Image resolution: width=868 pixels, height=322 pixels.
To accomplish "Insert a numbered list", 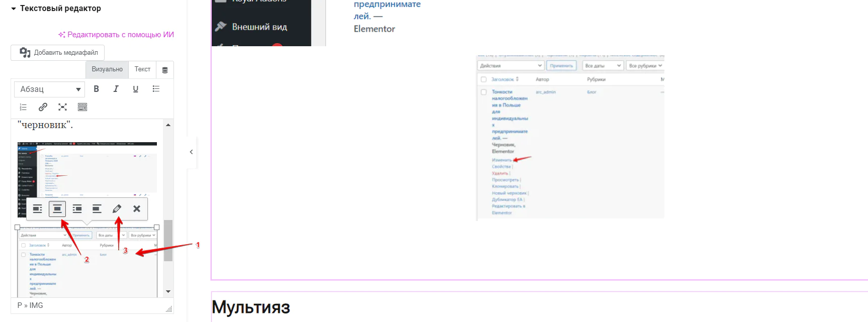I will pyautogui.click(x=23, y=107).
